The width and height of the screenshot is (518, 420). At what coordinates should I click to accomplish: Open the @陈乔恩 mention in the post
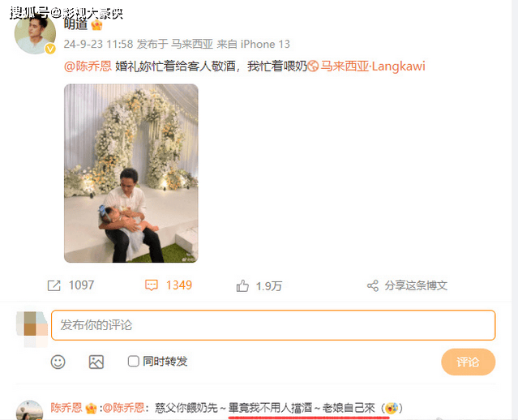(x=88, y=66)
